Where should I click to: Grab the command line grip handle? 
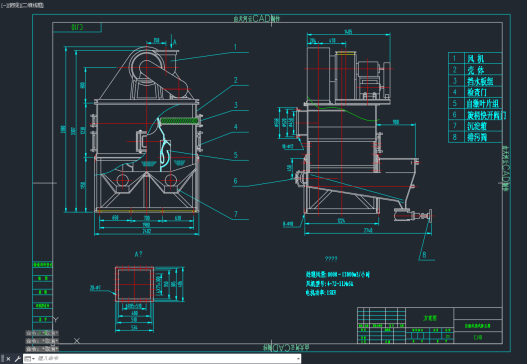[x=3, y=359]
